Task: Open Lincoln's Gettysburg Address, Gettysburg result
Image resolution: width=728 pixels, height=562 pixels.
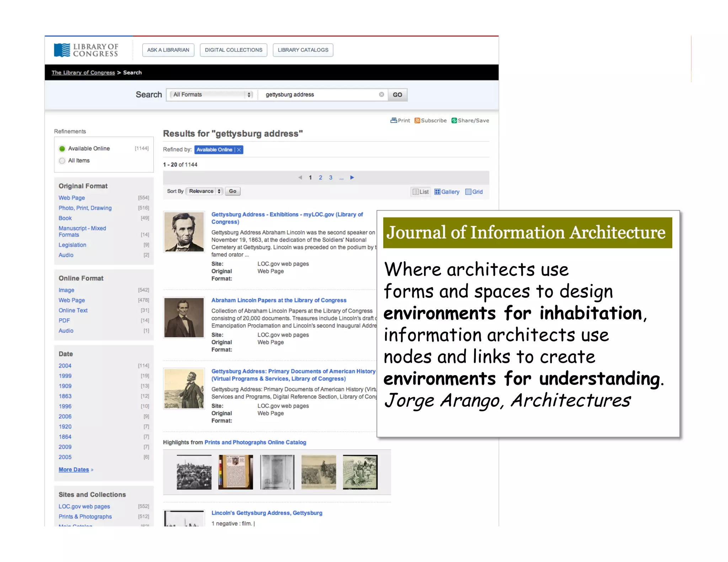Action: point(267,513)
